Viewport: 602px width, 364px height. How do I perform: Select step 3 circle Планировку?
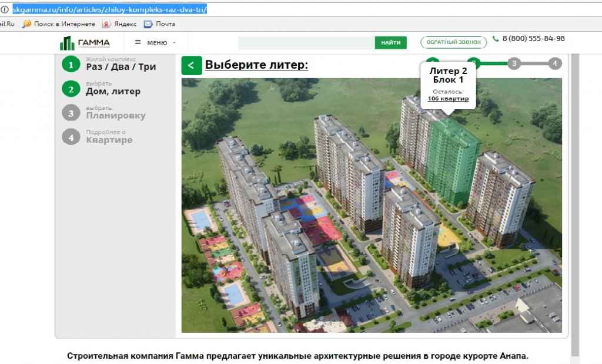pos(71,113)
